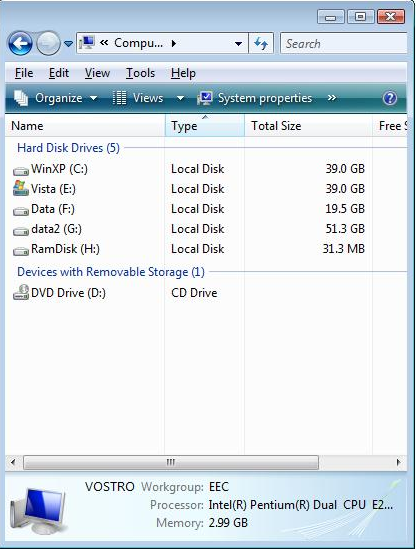Select the RamDisk (H:) drive icon
The image size is (416, 549).
pos(21,251)
